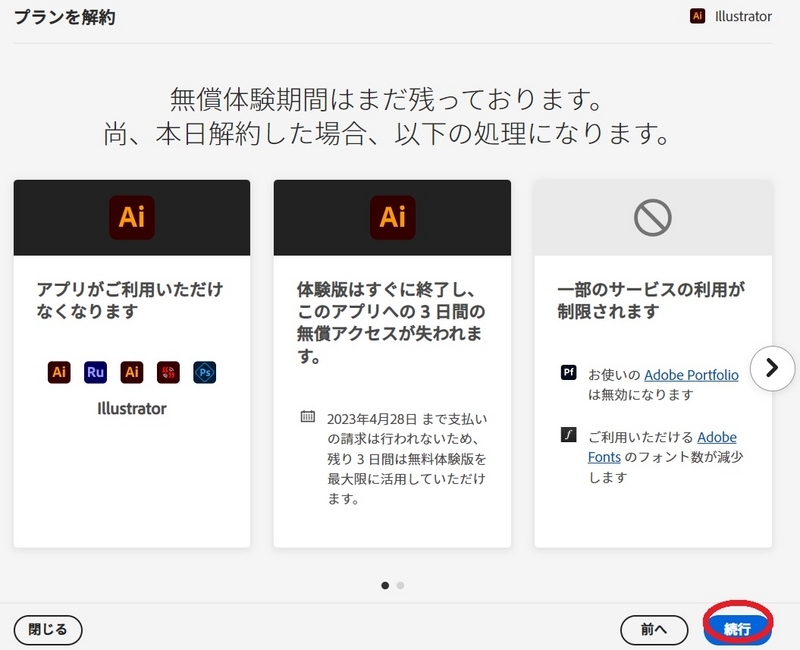Click the prohibition symbol on the third card

point(651,216)
